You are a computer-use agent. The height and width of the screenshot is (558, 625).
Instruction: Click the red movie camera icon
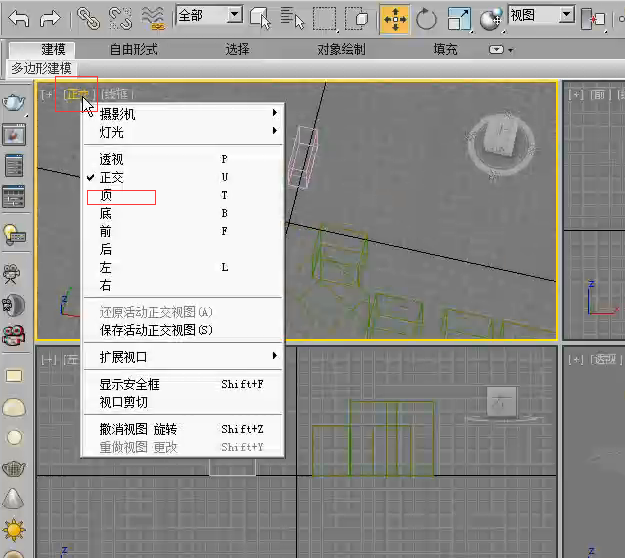[x=14, y=335]
